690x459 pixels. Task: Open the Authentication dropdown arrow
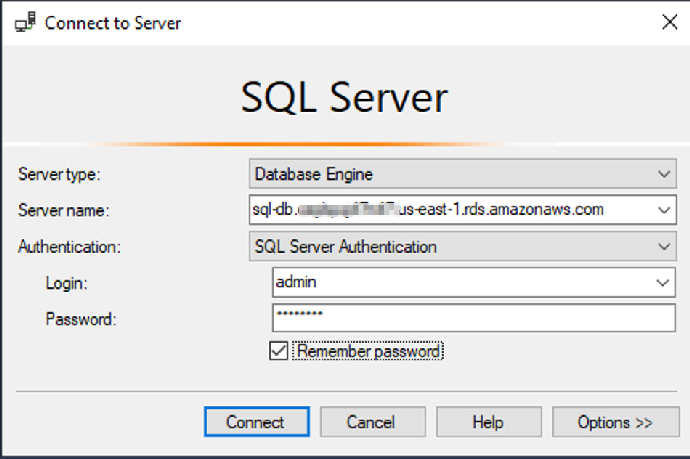coord(666,246)
